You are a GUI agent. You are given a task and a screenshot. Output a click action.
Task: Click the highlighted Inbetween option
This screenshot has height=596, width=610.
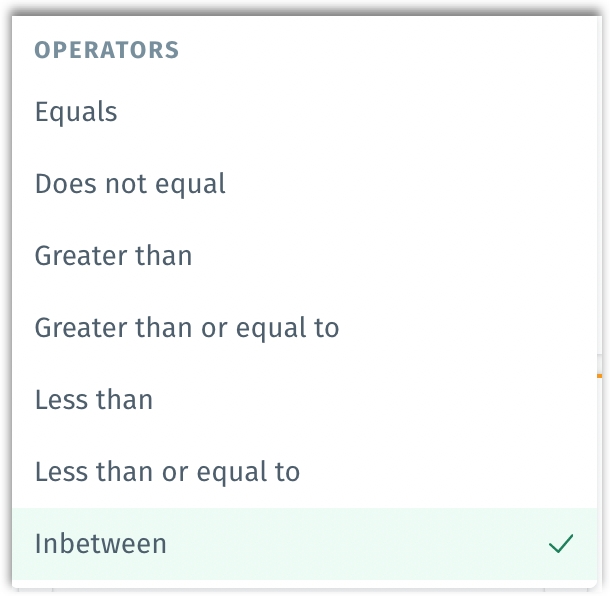click(101, 544)
